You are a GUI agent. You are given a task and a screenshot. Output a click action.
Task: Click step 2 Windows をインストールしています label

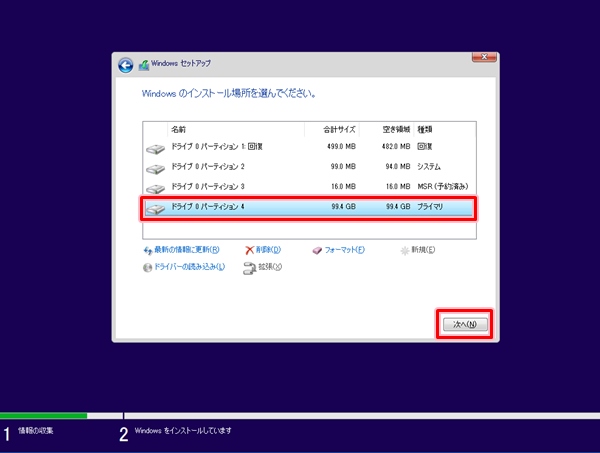point(183,431)
